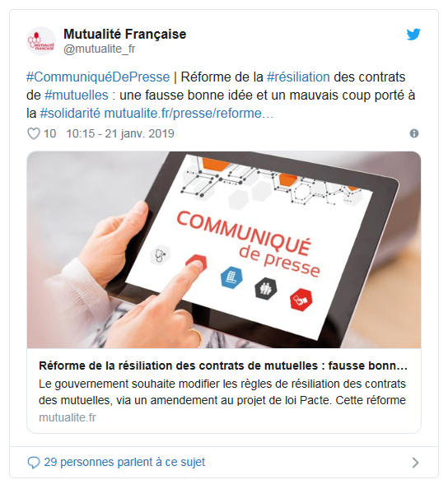The width and height of the screenshot is (448, 489).
Task: Click the like count number 10
Action: pyautogui.click(x=49, y=134)
